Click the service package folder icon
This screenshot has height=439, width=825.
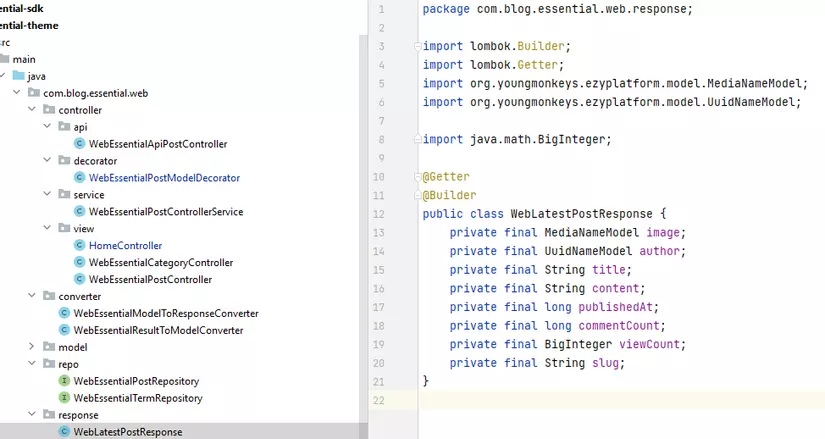coord(64,194)
